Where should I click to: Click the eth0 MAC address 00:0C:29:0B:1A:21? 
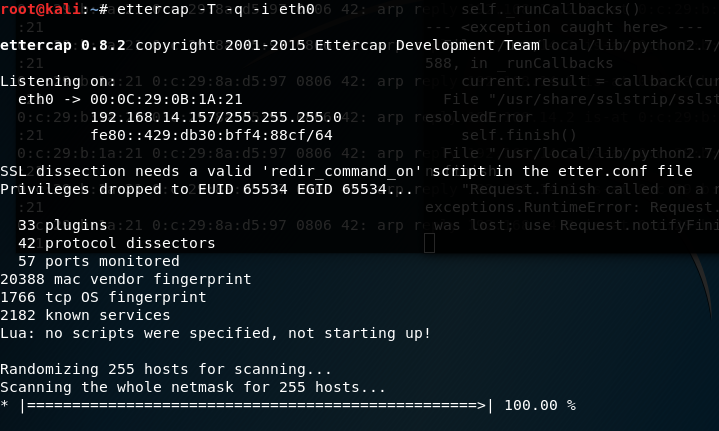click(x=166, y=99)
